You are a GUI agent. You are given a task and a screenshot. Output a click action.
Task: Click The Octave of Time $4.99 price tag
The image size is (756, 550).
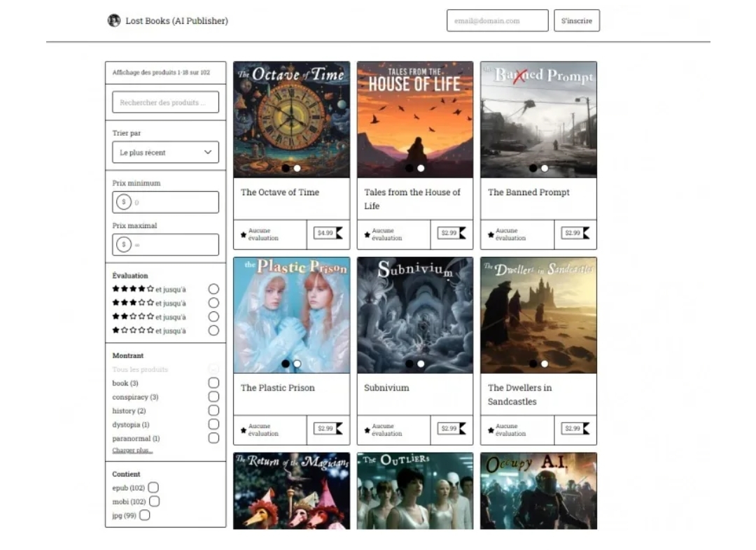pos(328,233)
